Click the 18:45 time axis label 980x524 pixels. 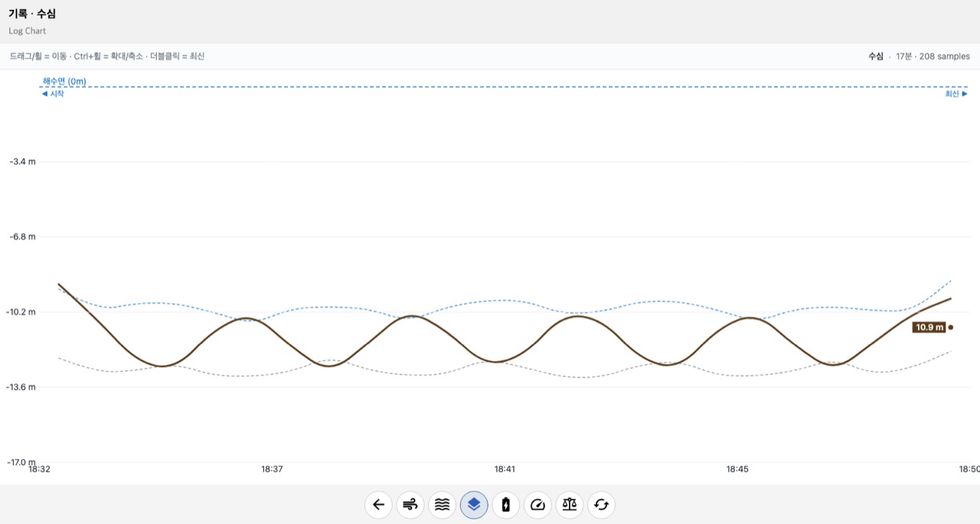737,469
